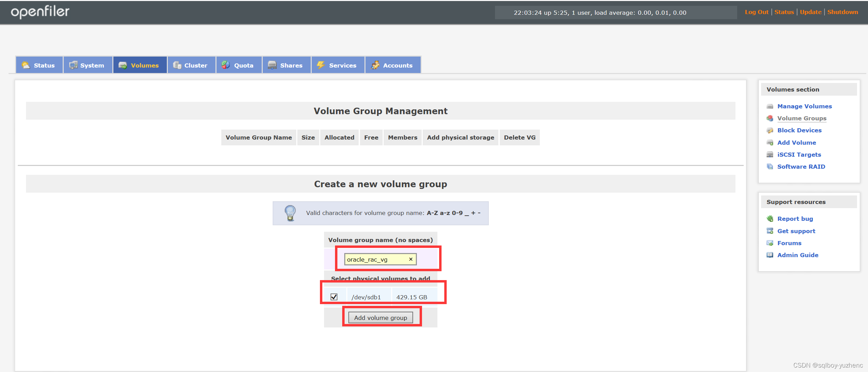
Task: Click the icon beside Add Volume
Action: coord(770,143)
